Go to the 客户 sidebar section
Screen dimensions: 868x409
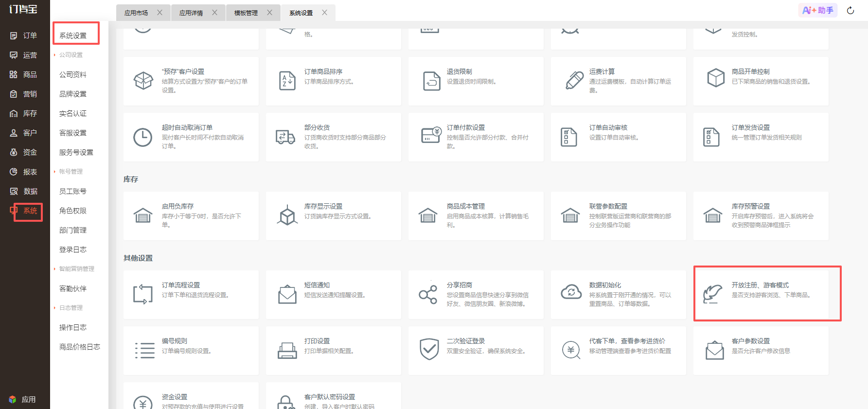point(23,133)
